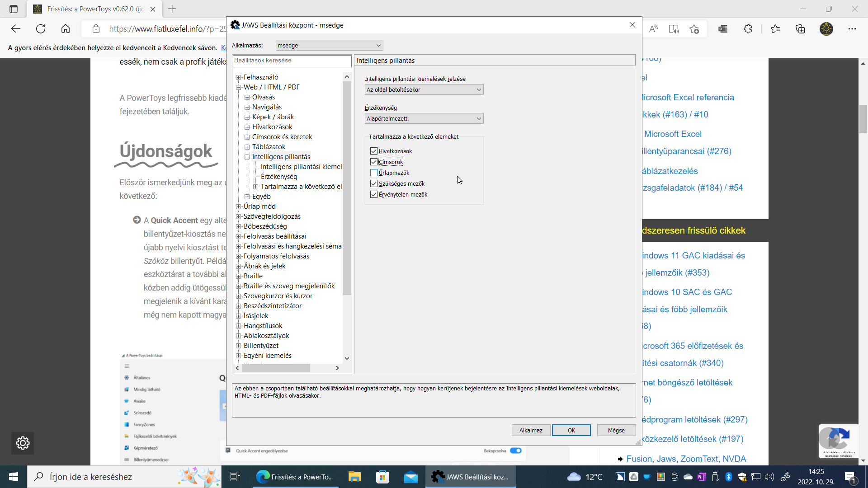
Task: Click the Alkalmaz button
Action: [x=531, y=430]
